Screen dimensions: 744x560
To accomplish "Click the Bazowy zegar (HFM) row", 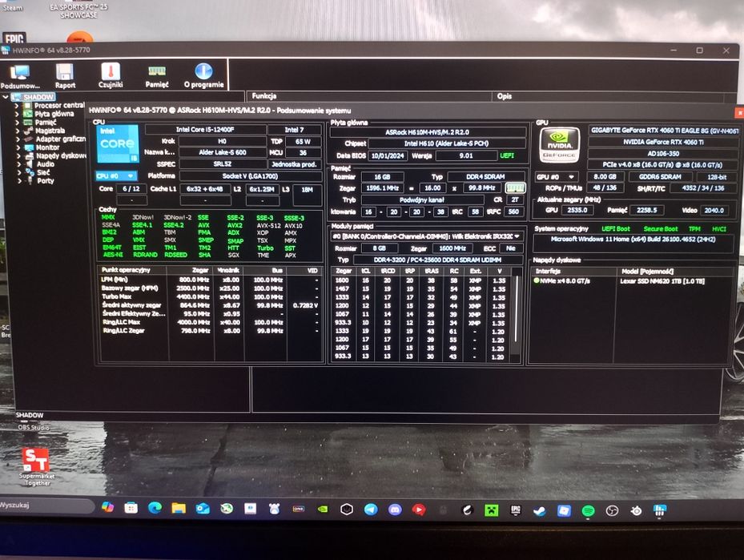I will click(209, 288).
